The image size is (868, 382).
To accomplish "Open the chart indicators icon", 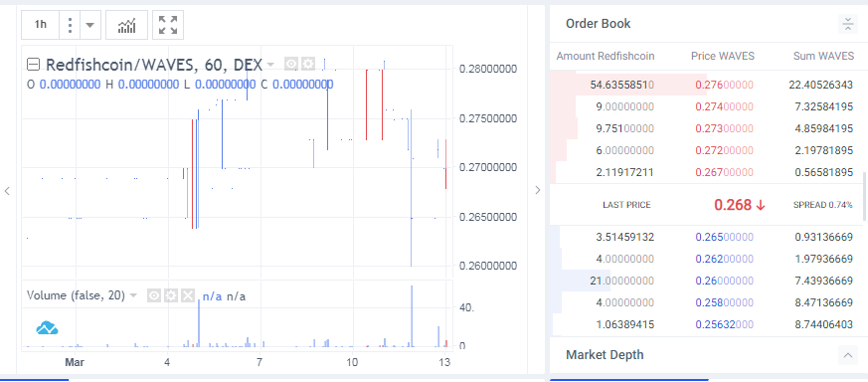I will pyautogui.click(x=126, y=25).
